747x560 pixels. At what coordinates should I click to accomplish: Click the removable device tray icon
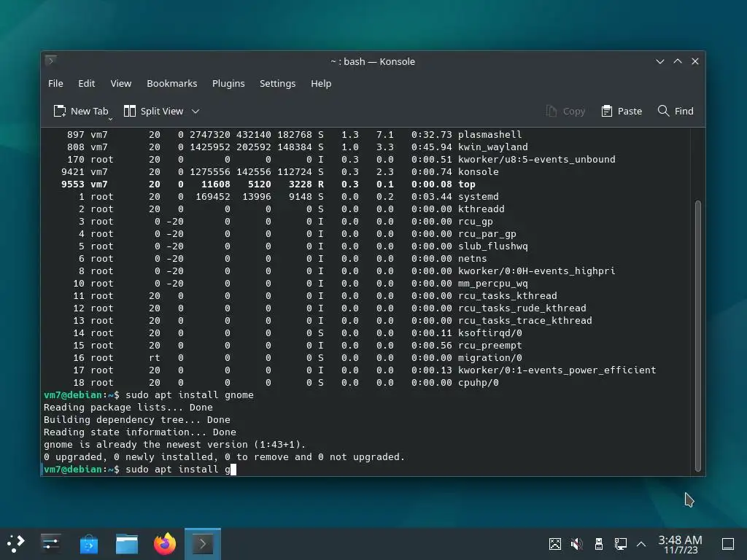pos(599,544)
